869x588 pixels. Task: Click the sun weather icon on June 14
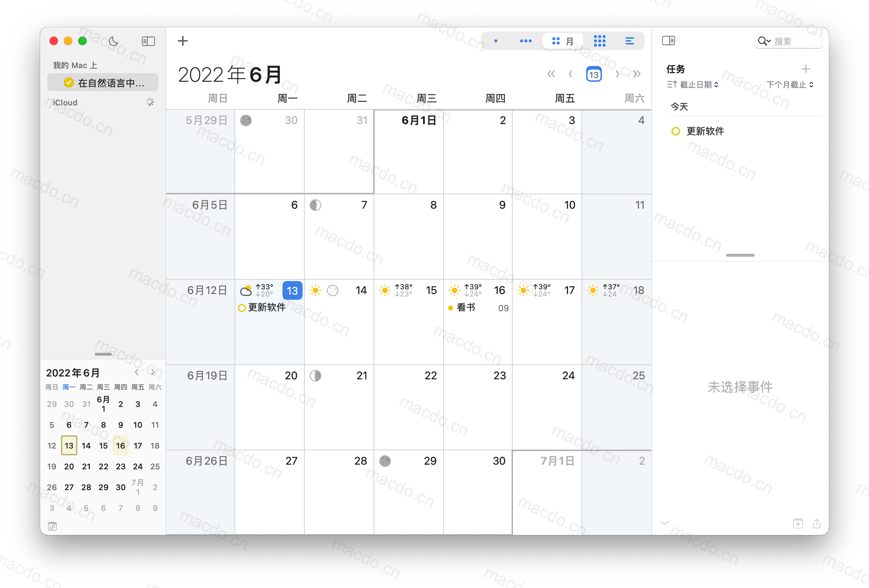point(315,291)
